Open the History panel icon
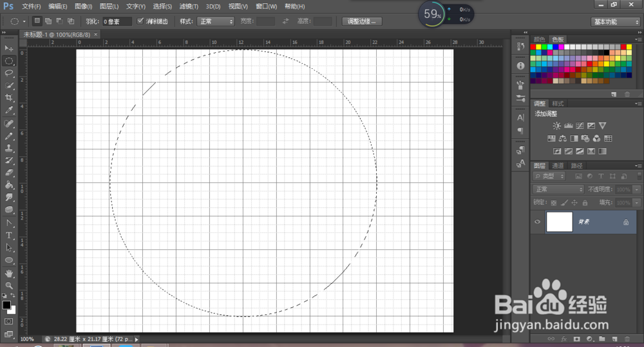Viewport: 644px width, 347px height. click(520, 46)
